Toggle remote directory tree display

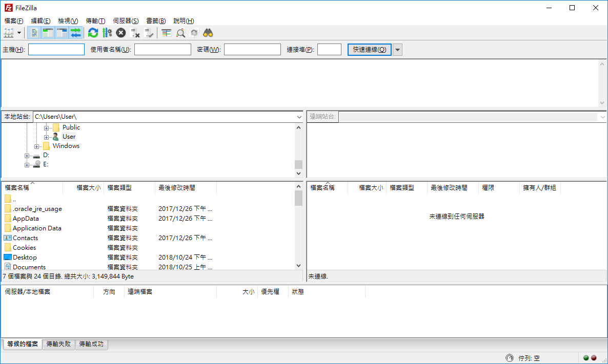click(x=62, y=33)
